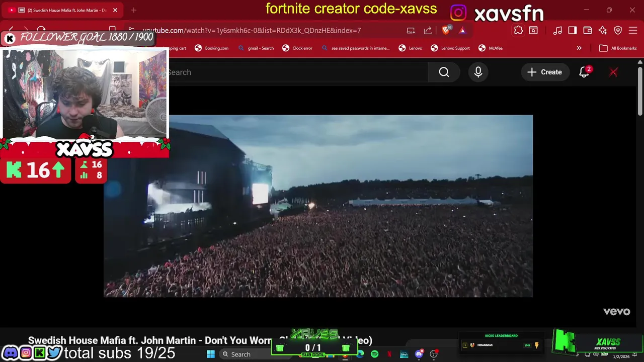Share this page using share icon
Viewport: 644px width, 362px height.
point(428,31)
